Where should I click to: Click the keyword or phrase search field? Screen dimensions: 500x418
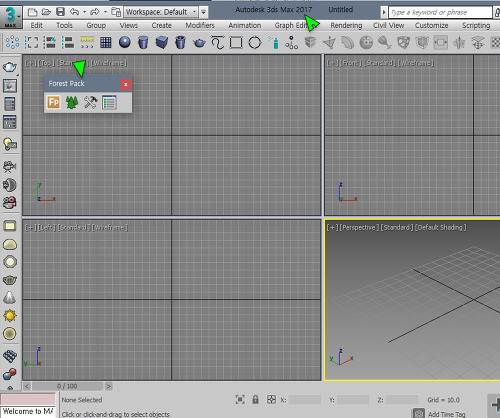(440, 13)
